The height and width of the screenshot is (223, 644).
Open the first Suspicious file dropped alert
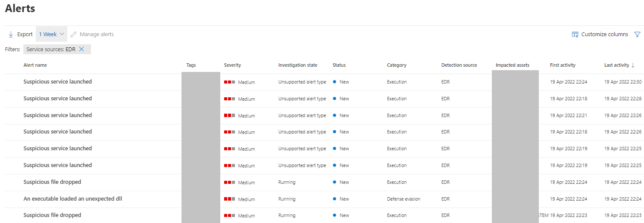52,182
